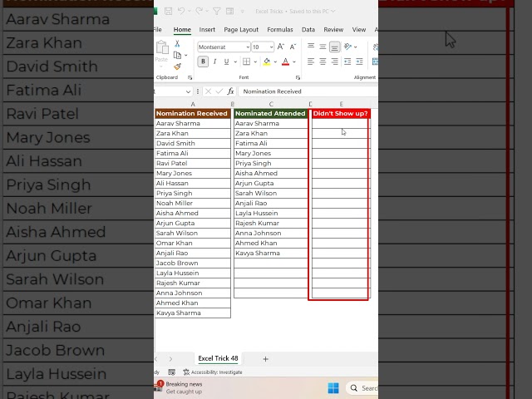
Task: Open Clipboard pane dialog launcher
Action: pos(190,77)
